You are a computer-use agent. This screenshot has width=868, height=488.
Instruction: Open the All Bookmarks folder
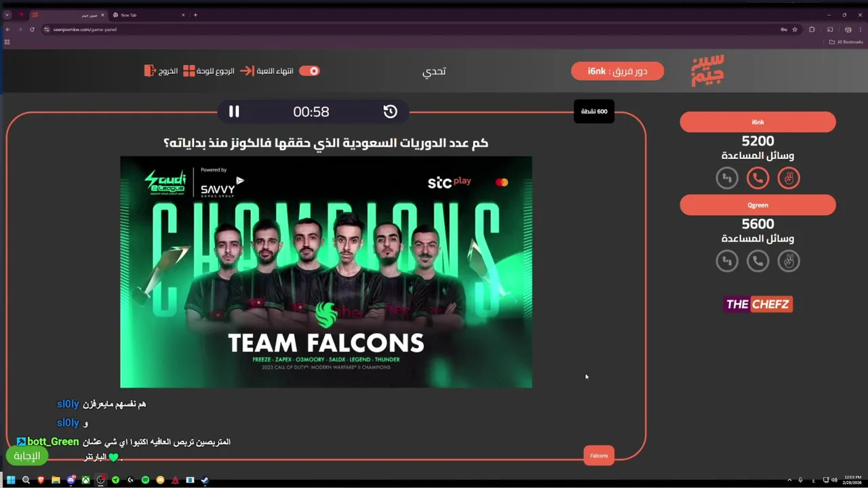[x=846, y=42]
